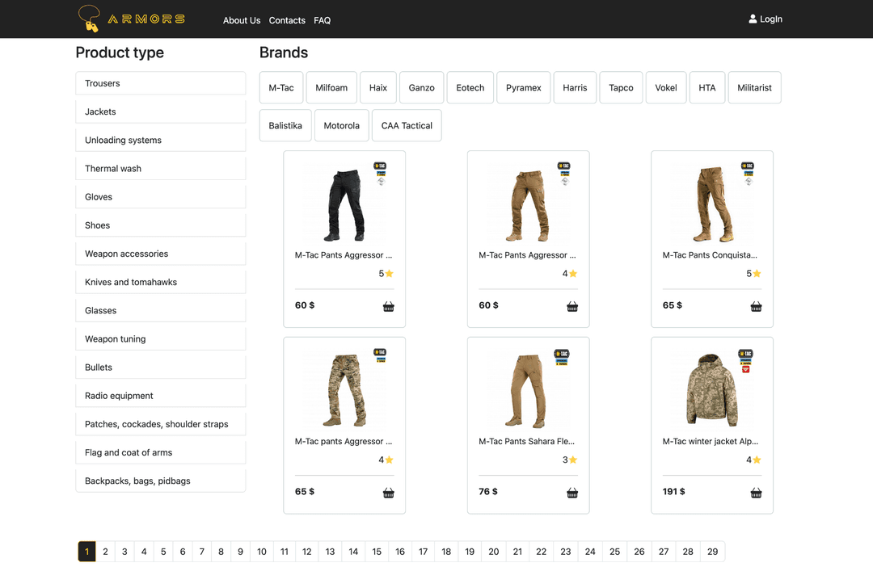This screenshot has width=873, height=588.
Task: Filter by Harris brand
Action: pyautogui.click(x=575, y=87)
